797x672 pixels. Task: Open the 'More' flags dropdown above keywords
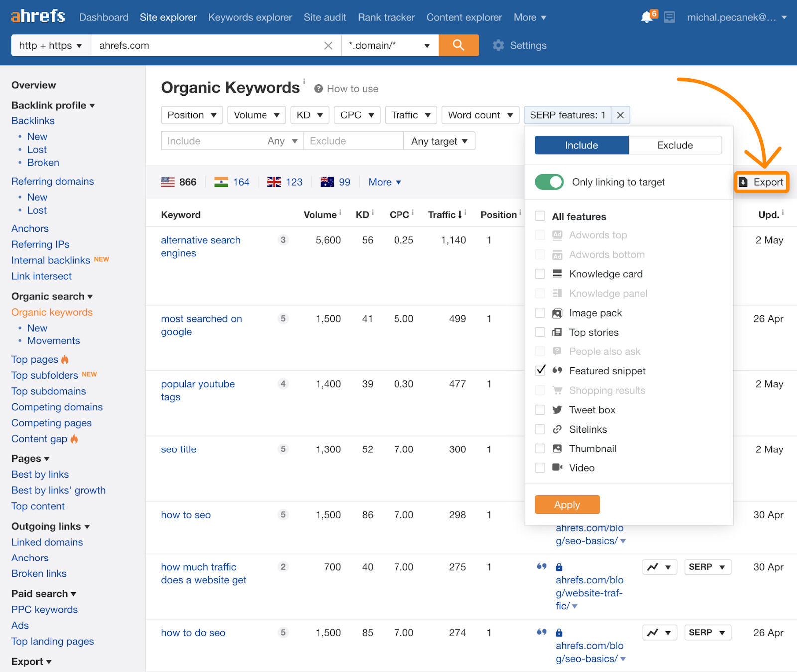pyautogui.click(x=384, y=182)
